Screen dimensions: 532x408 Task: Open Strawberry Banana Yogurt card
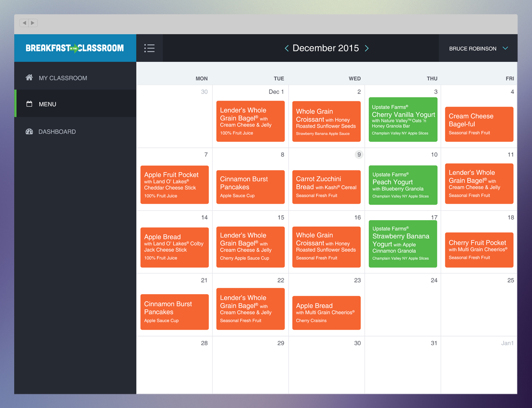403,244
